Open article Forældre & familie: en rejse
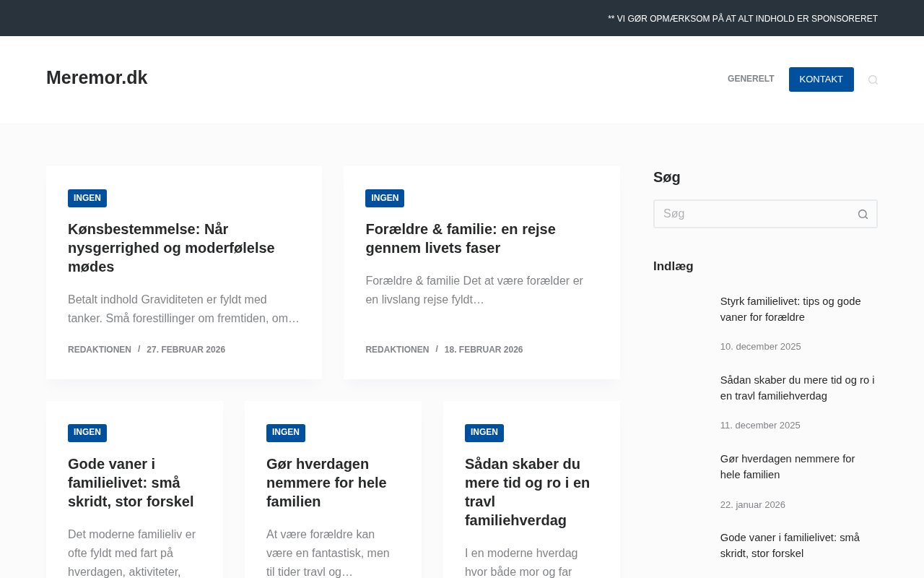This screenshot has height=578, width=924. (460, 238)
